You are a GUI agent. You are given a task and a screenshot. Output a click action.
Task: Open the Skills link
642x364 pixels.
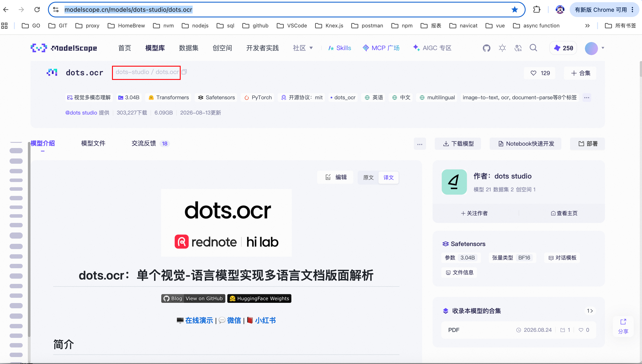pos(340,48)
